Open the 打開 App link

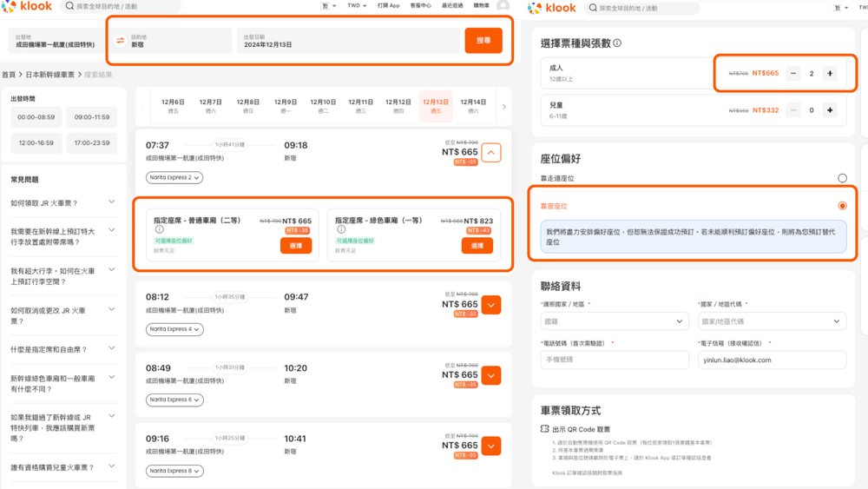point(389,5)
